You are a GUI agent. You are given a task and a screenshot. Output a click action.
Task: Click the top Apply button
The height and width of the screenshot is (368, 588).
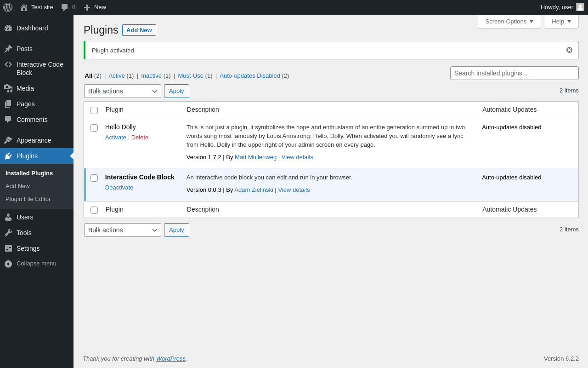(176, 91)
